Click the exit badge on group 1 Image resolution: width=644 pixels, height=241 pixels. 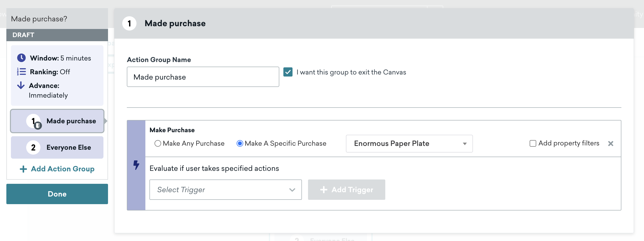[x=38, y=125]
